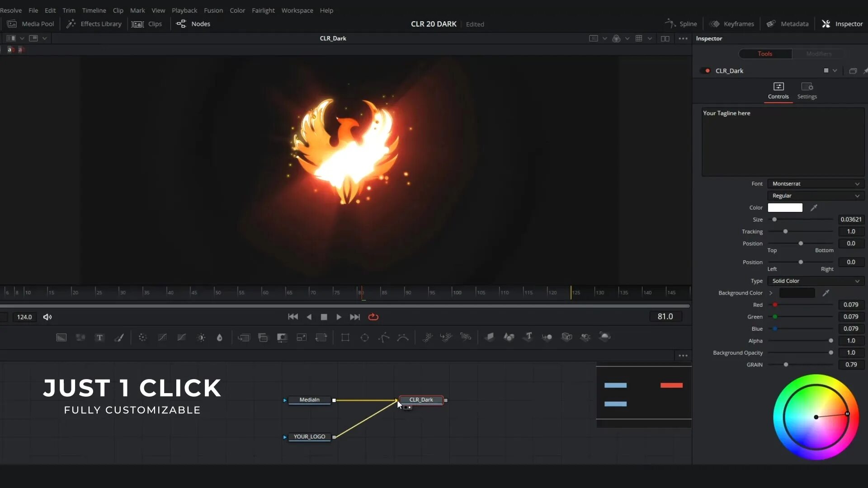Open the Type dropdown set to Solid Color
Image resolution: width=868 pixels, height=488 pixels.
[x=815, y=281]
